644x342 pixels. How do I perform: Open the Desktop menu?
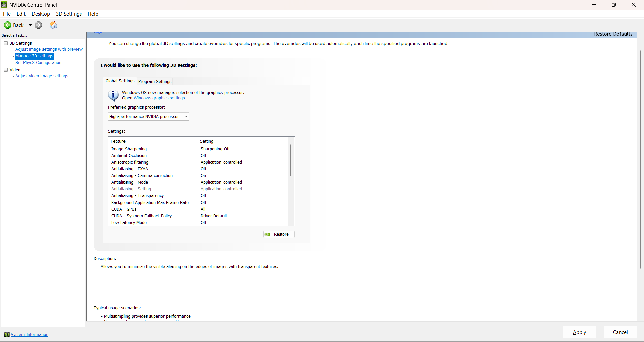click(41, 14)
